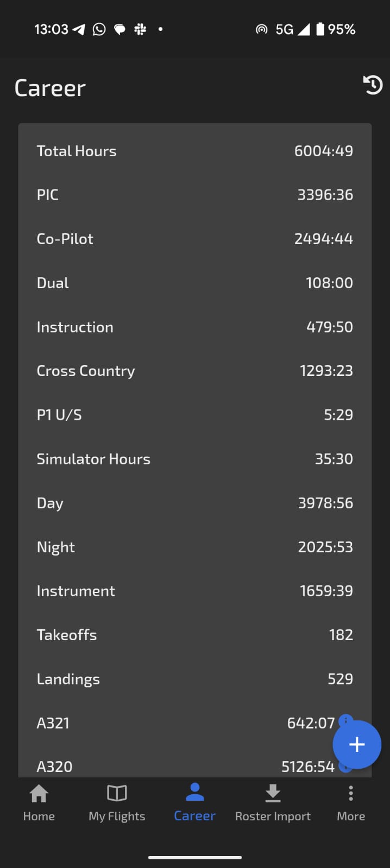
Task: Tap the Night hours row
Action: [194, 547]
